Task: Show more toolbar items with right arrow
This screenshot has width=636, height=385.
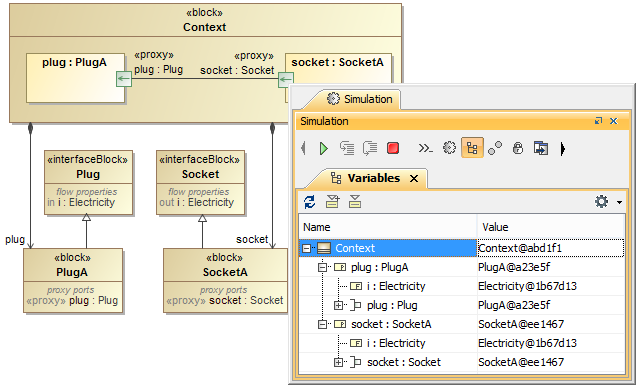Action: (563, 149)
